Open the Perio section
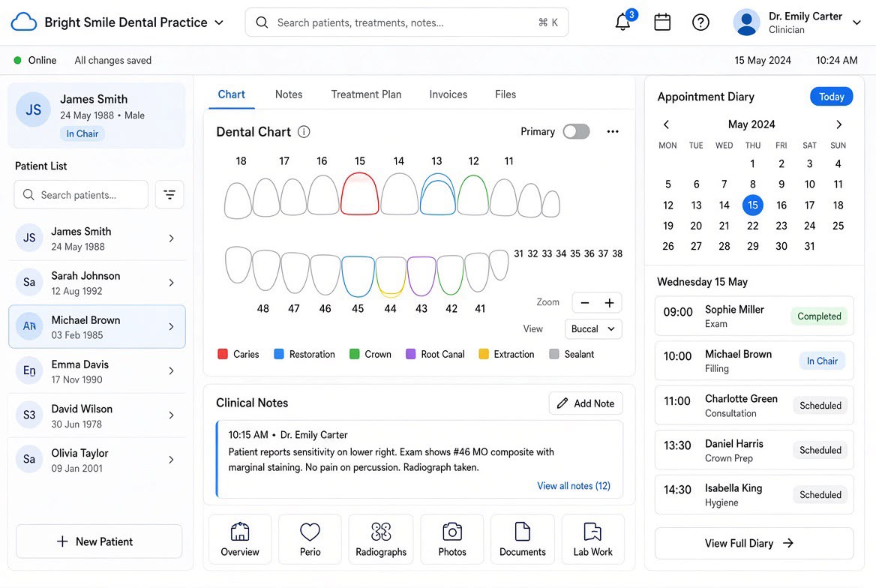876x588 pixels. pyautogui.click(x=310, y=539)
